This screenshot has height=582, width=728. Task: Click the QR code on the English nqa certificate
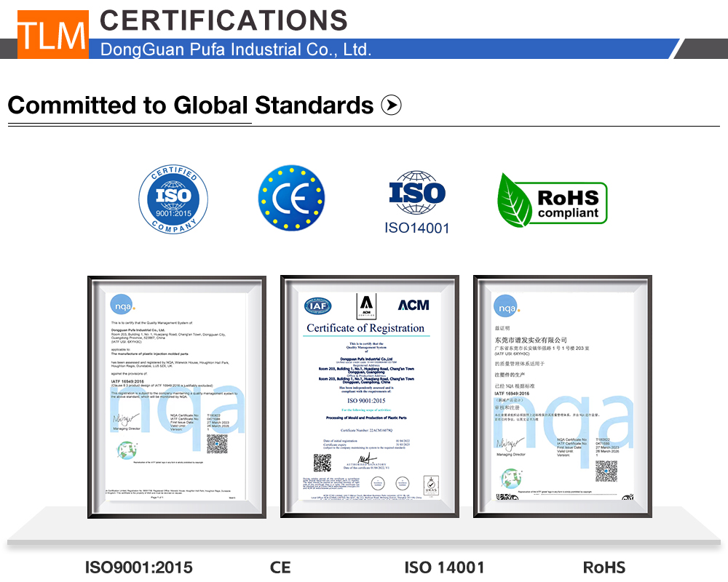[217, 445]
